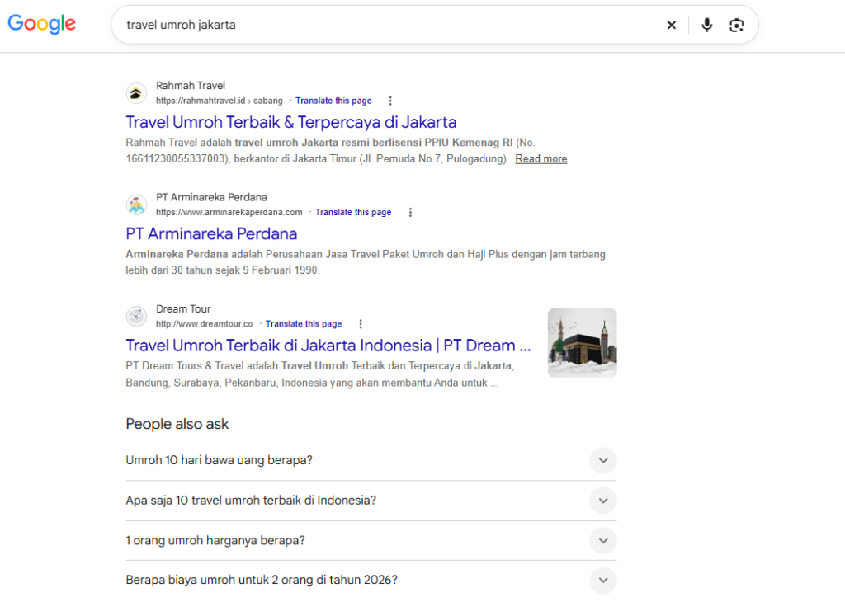Screen dimensions: 845x616
Task: Expand Umroh 10 hari bawa uang berapa?
Action: tap(371, 460)
